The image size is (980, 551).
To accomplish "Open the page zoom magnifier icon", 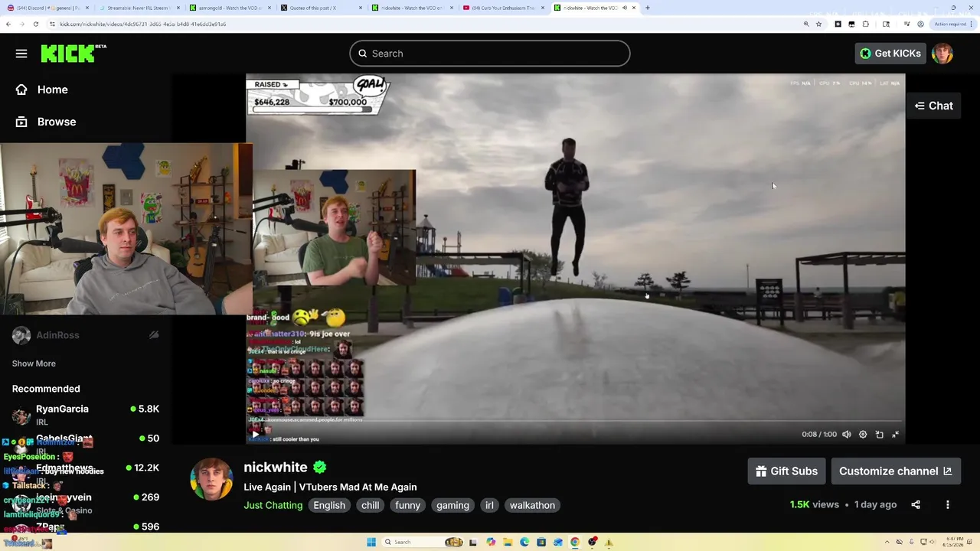I will pos(806,24).
